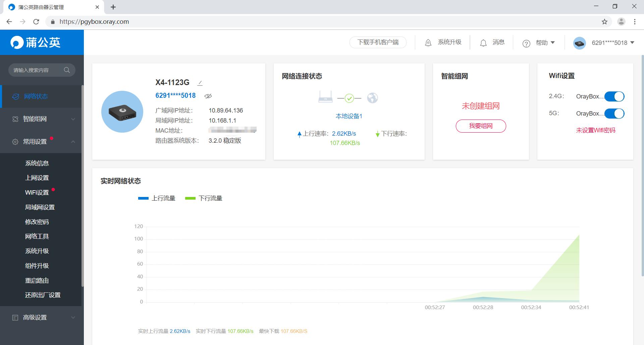Collapse the 常用设置 sidebar menu
644x345 pixels.
pyautogui.click(x=73, y=142)
